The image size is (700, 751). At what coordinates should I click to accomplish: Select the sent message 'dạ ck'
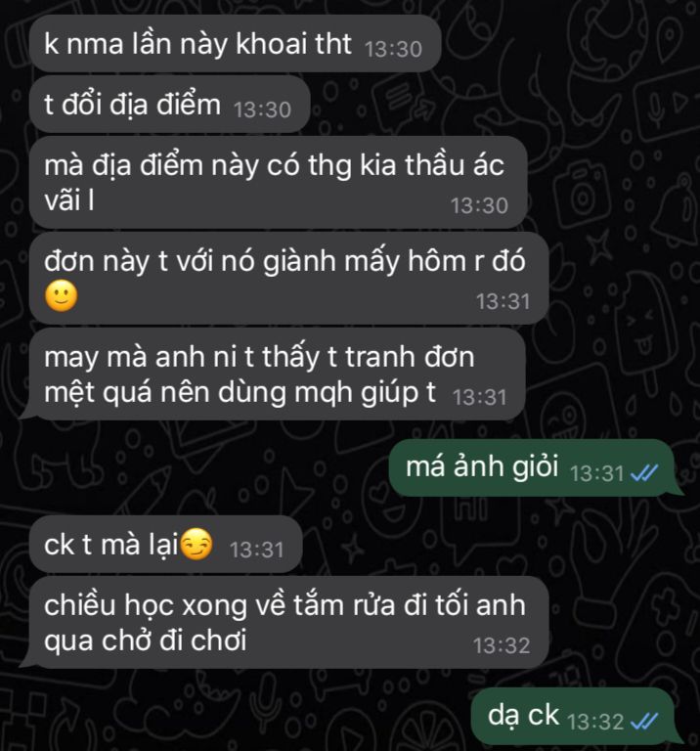click(x=575, y=716)
